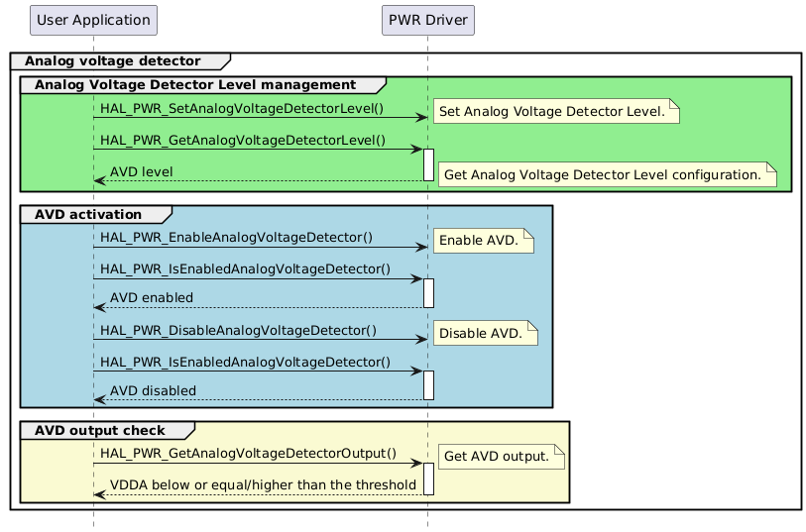Click the 'Disable AVD.' note

tap(486, 333)
